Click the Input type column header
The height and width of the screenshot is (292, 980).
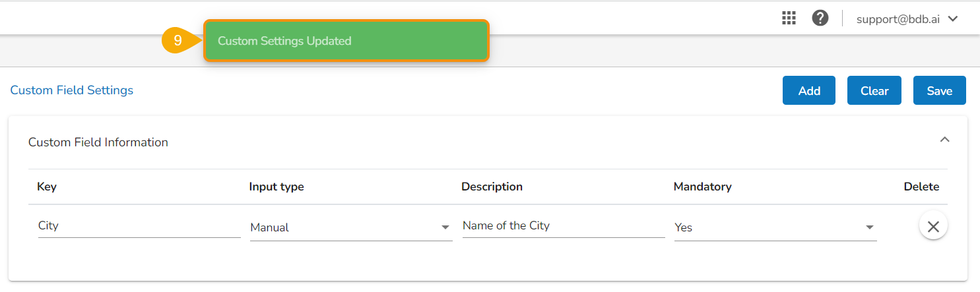tap(277, 187)
